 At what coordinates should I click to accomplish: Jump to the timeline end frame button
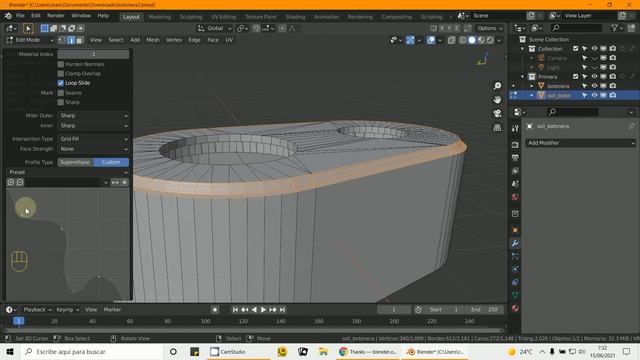tap(282, 310)
